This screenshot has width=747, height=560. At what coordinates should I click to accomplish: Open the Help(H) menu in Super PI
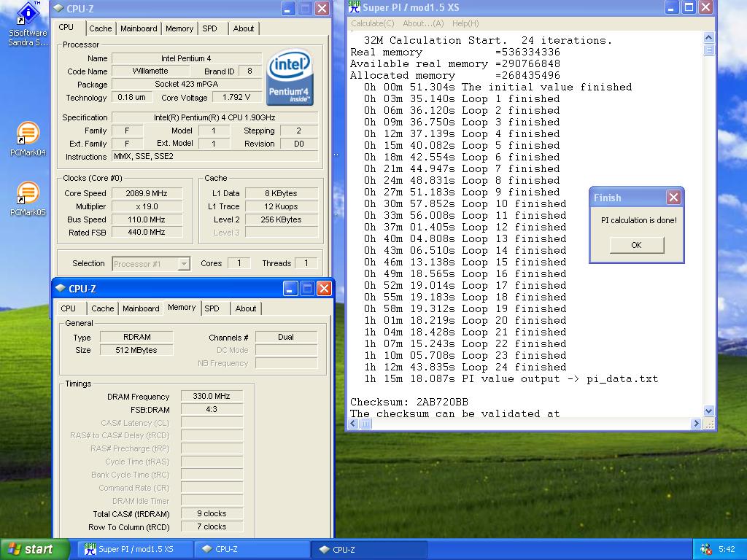pyautogui.click(x=465, y=23)
